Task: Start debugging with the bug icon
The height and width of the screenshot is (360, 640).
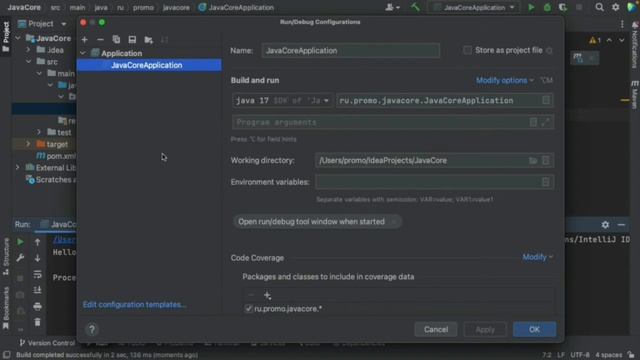Action: 547,7
